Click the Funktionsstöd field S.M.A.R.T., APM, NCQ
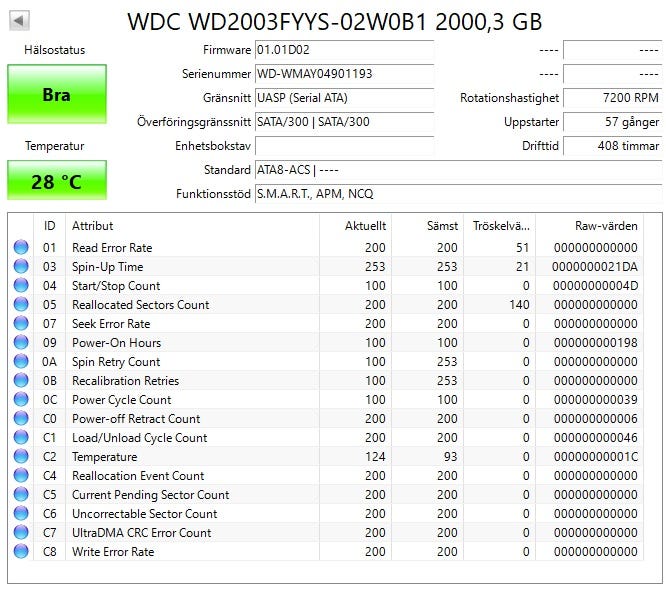Screen dimensions: 666x589 458,194
